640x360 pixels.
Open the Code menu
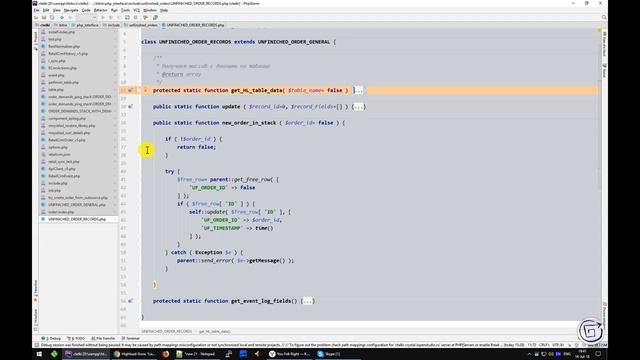point(86,10)
